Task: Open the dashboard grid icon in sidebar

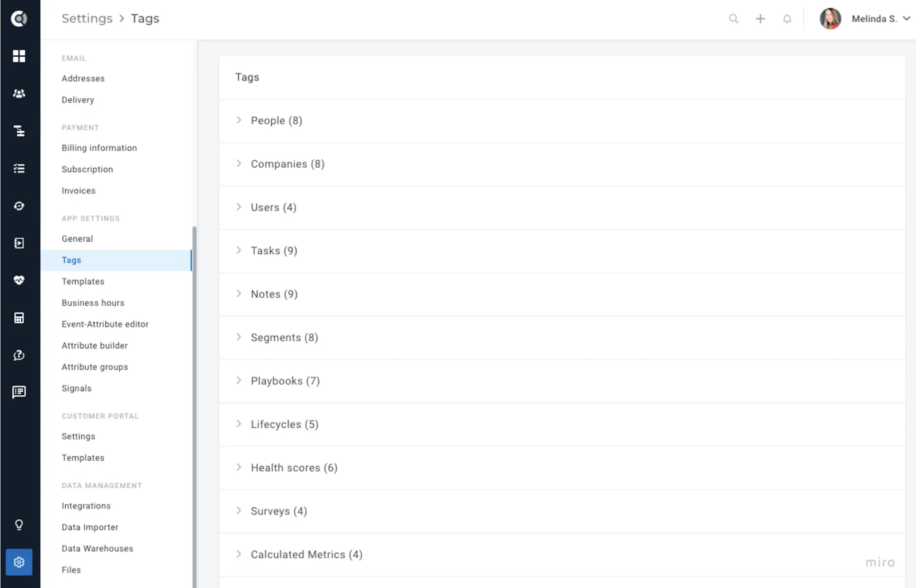Action: pos(19,56)
